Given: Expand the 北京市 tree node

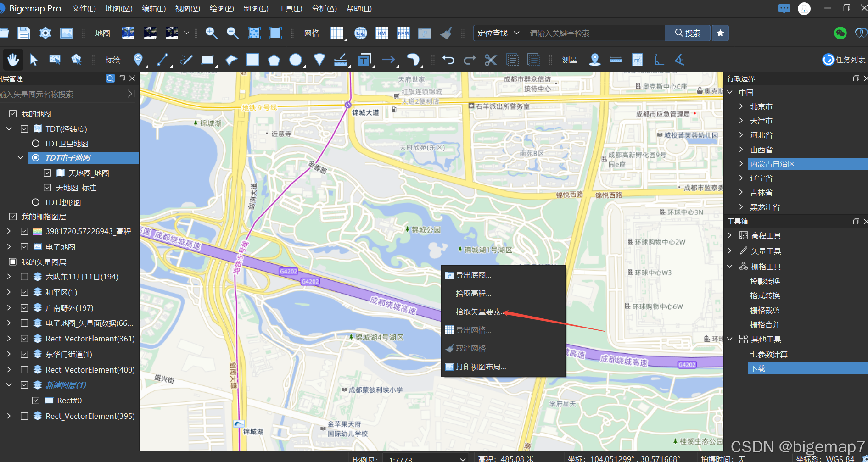Looking at the screenshot, I should coord(741,106).
